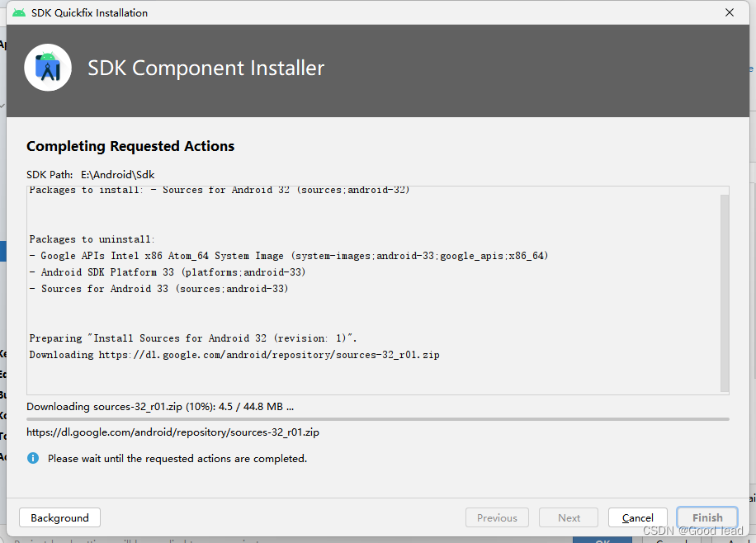Click the 'Downloading sources-32_r01.zip (10%)' status text

point(160,407)
